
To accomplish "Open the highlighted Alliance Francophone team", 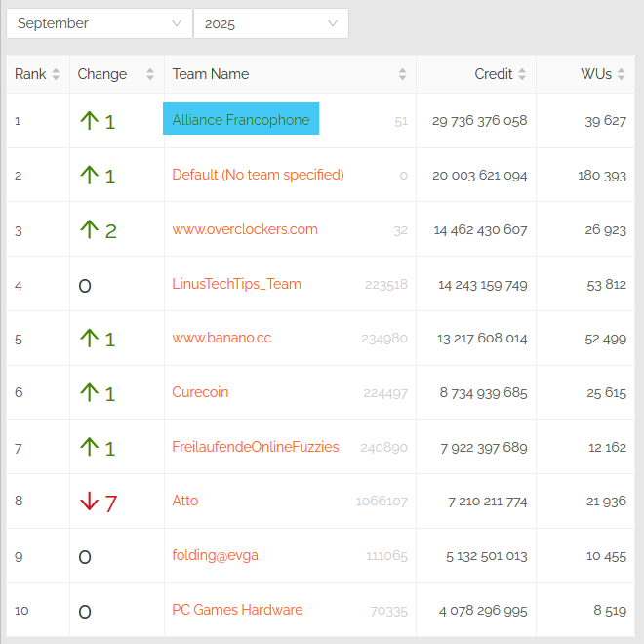I will pyautogui.click(x=241, y=120).
